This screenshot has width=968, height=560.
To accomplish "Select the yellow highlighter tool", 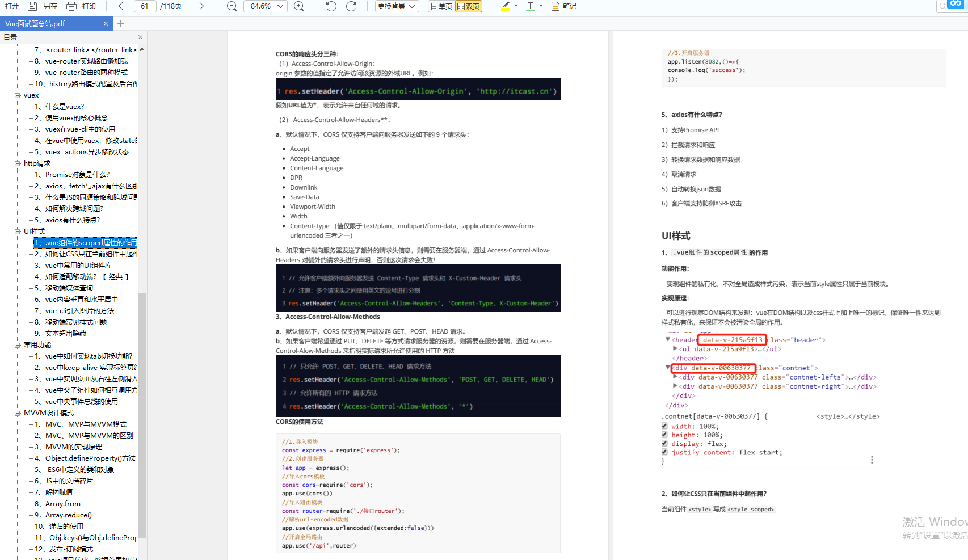I will (x=506, y=6).
